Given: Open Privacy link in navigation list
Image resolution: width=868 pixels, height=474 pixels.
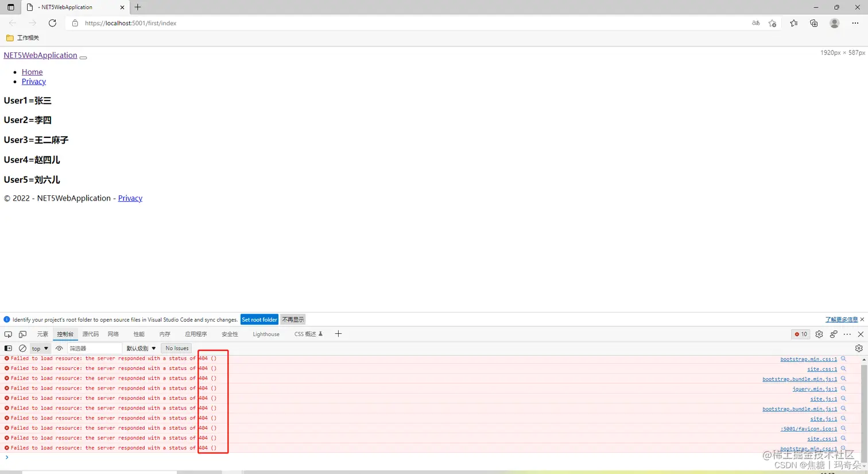Looking at the screenshot, I should tap(34, 82).
